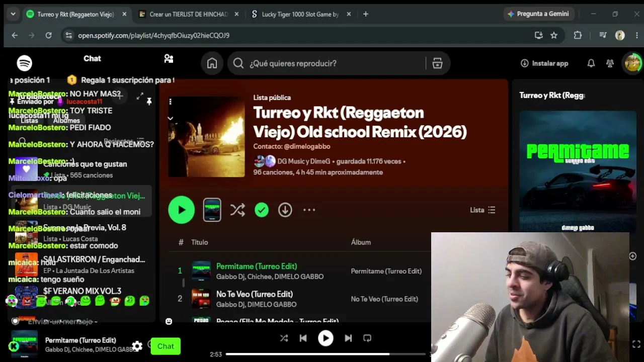Click the Kick logo badge
The image size is (644, 362).
tap(14, 346)
